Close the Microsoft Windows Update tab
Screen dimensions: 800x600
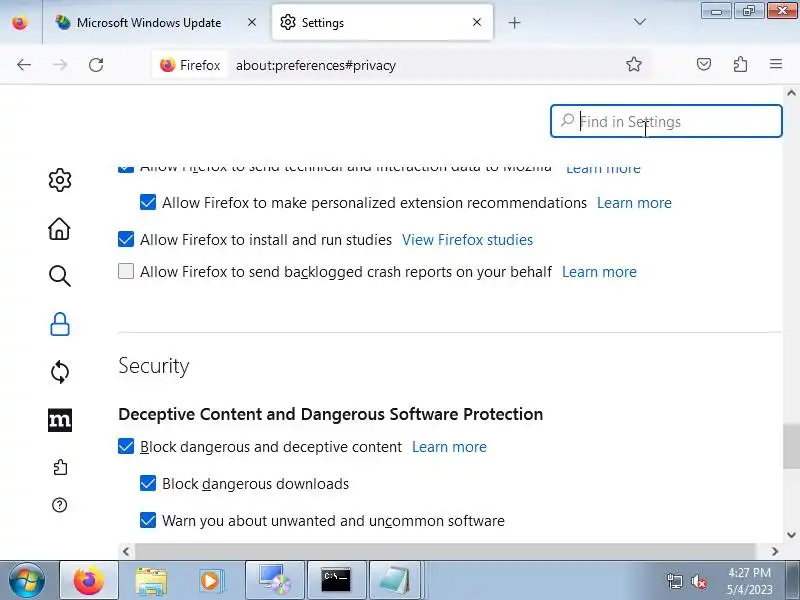(252, 22)
